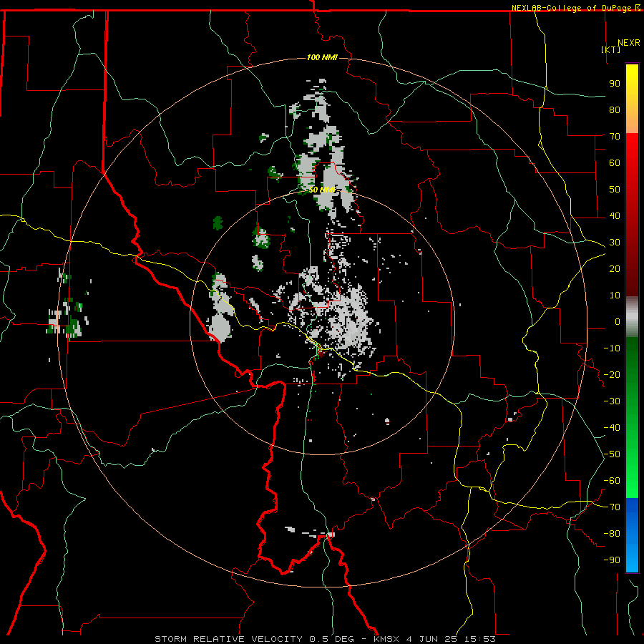Click the -30 value on the velocity scale
The image size is (644, 644).
coord(612,401)
